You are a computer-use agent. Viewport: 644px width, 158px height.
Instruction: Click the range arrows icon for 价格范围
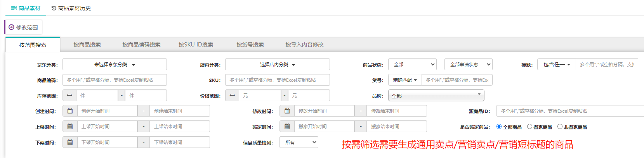232,96
